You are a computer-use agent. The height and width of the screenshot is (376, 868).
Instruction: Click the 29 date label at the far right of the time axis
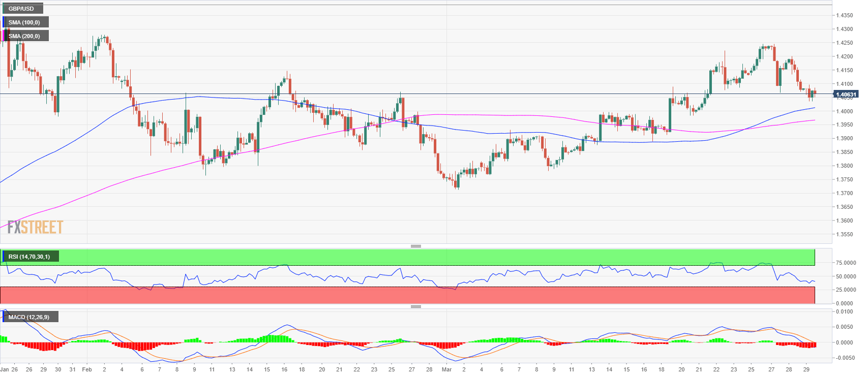click(x=806, y=369)
